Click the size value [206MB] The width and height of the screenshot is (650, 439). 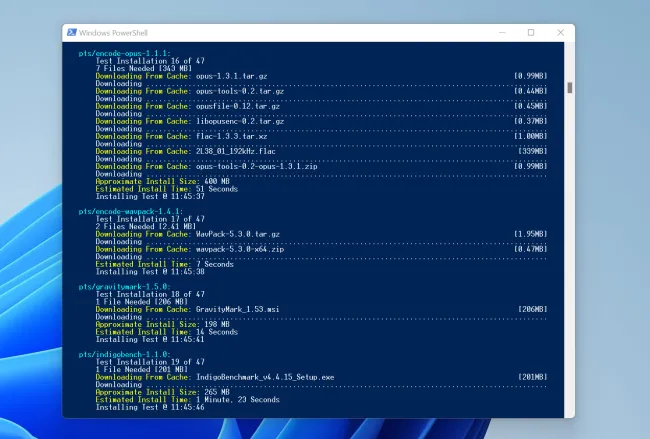(x=533, y=309)
